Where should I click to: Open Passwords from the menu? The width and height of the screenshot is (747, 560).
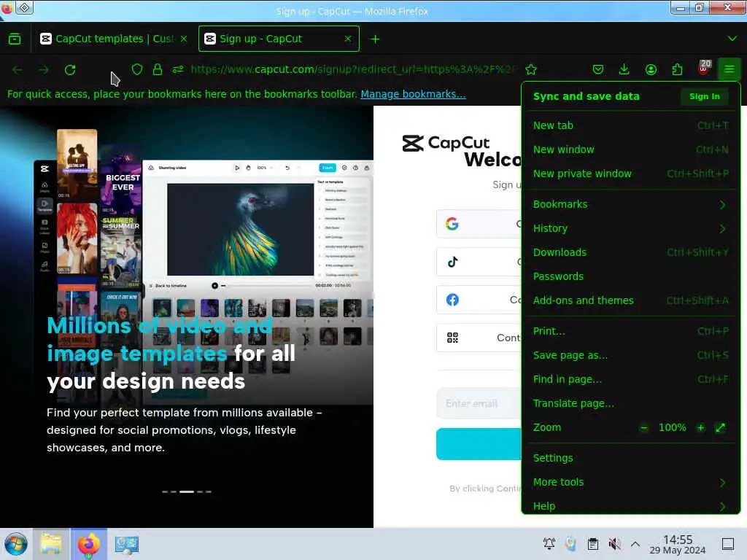click(631, 276)
